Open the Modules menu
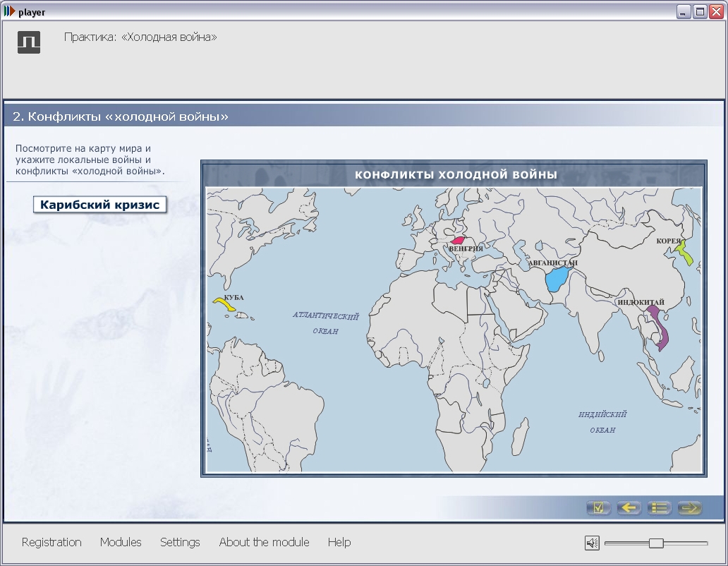The height and width of the screenshot is (566, 728). [x=121, y=542]
